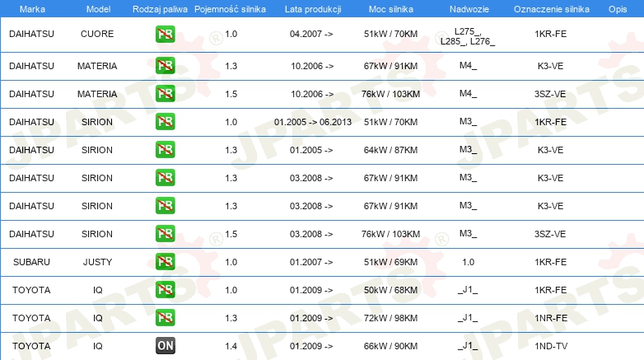Image resolution: width=644 pixels, height=360 pixels.
Task: Click power value 51kW / 69KM
Action: point(390,262)
